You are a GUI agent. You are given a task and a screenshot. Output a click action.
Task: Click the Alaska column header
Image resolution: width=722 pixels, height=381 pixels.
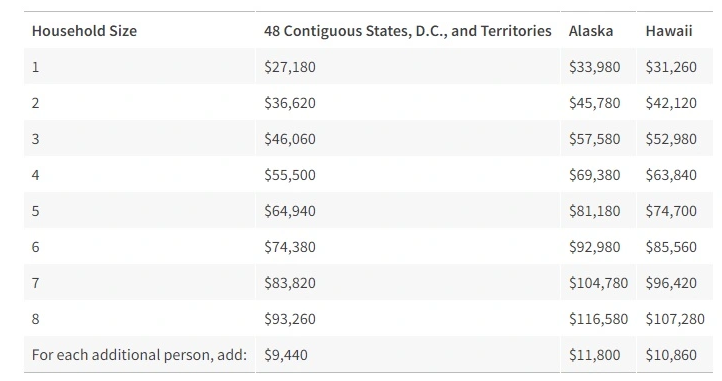pos(591,31)
